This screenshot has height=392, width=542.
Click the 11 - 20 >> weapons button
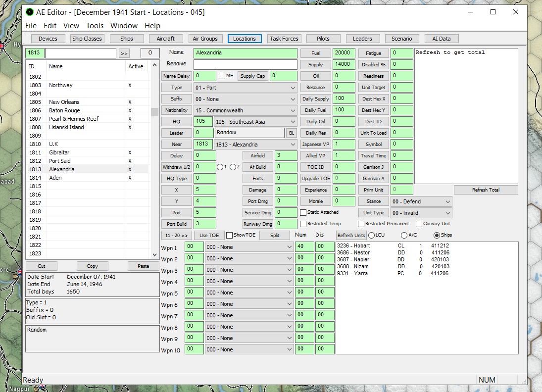pyautogui.click(x=176, y=236)
